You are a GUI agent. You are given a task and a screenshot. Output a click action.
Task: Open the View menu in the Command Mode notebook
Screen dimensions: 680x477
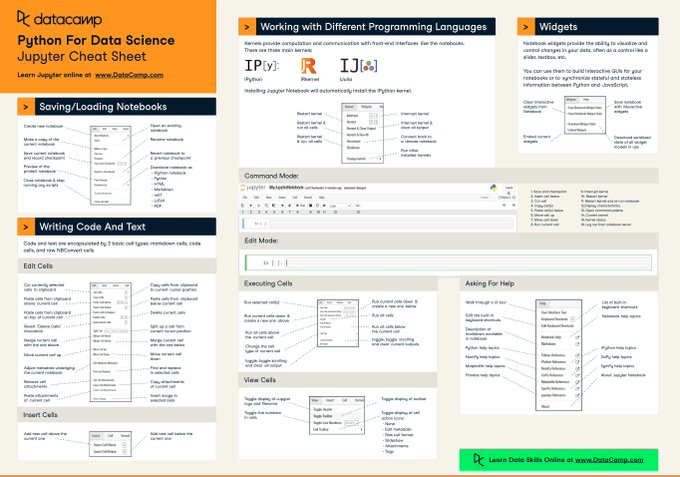click(x=268, y=197)
